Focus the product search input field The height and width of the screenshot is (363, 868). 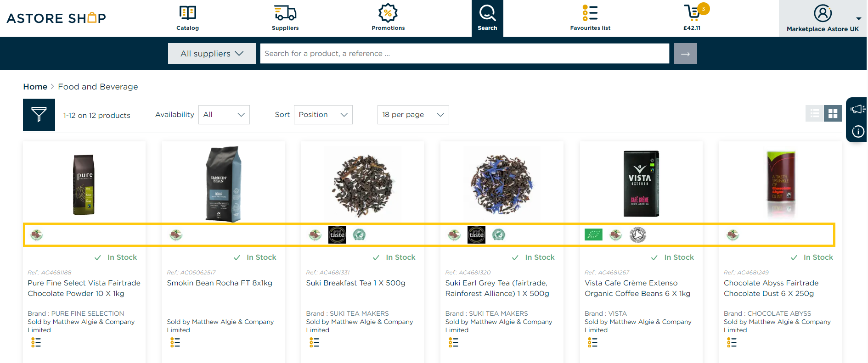464,54
